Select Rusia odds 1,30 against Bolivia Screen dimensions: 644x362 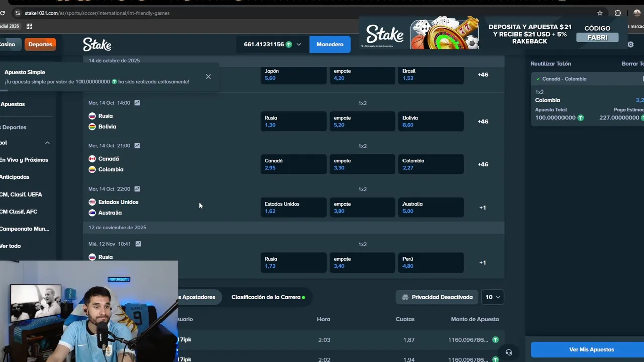click(x=293, y=121)
